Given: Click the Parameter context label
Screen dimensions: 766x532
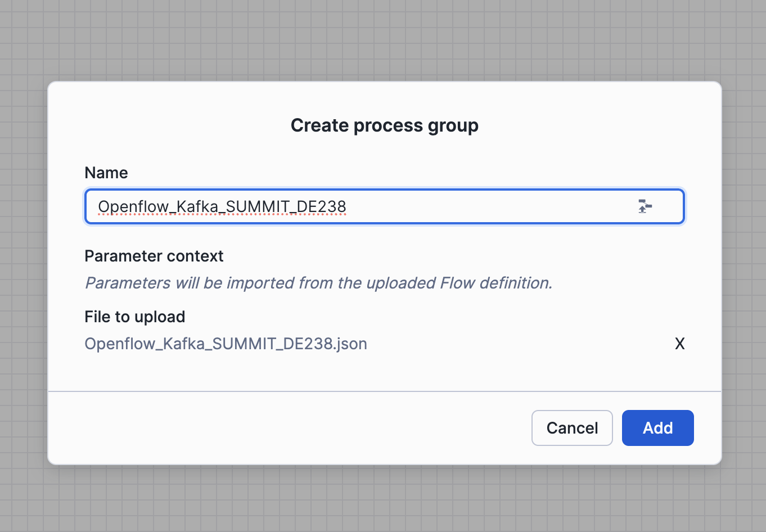Looking at the screenshot, I should click(x=154, y=256).
